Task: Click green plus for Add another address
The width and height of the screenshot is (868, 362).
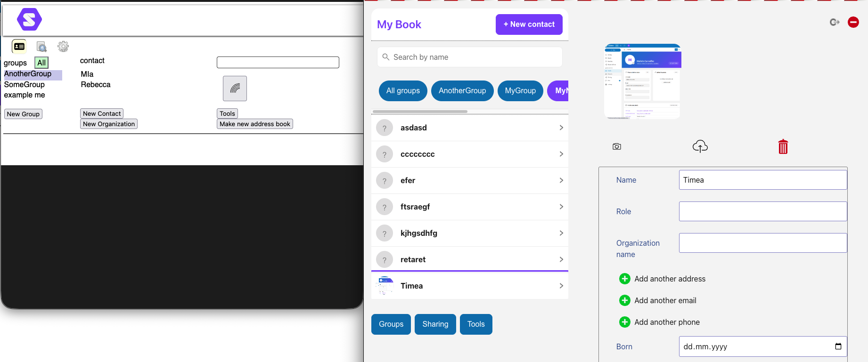Action: tap(624, 279)
